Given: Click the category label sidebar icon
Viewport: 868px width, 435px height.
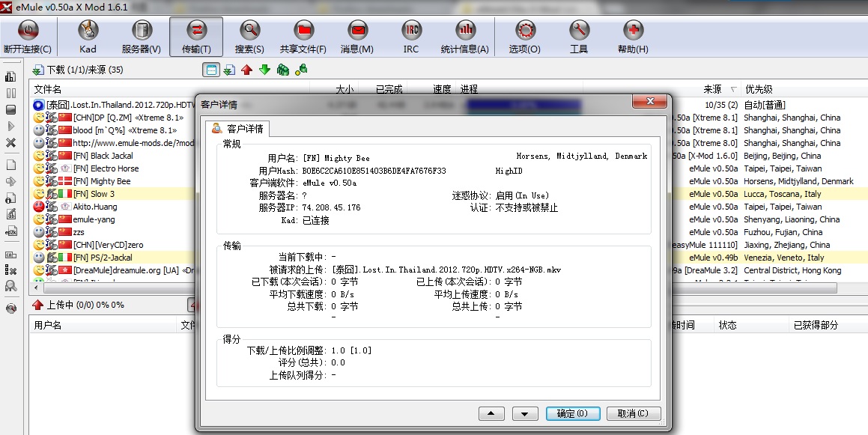Looking at the screenshot, I should [x=10, y=255].
